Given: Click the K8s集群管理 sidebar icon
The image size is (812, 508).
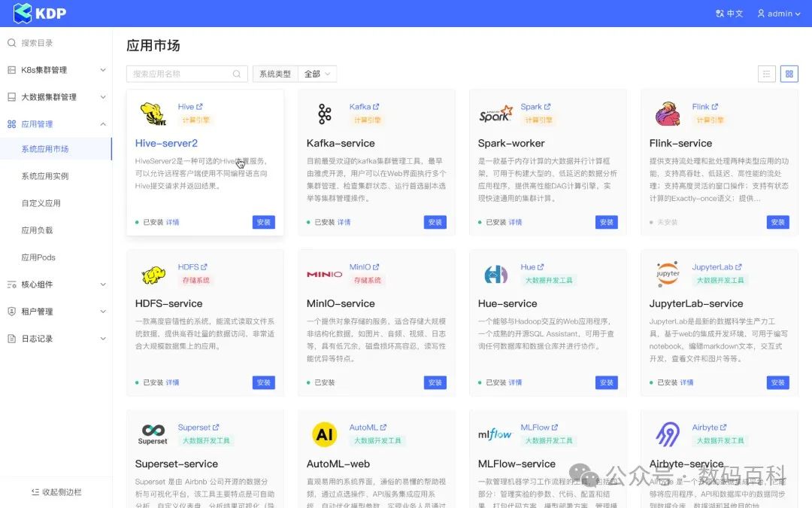Looking at the screenshot, I should 11,70.
